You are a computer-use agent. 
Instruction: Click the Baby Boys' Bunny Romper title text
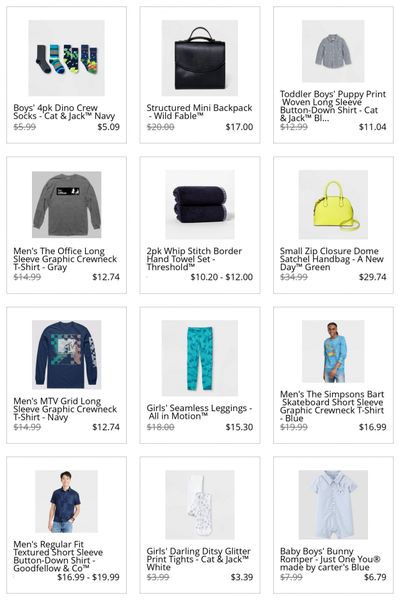pos(330,559)
